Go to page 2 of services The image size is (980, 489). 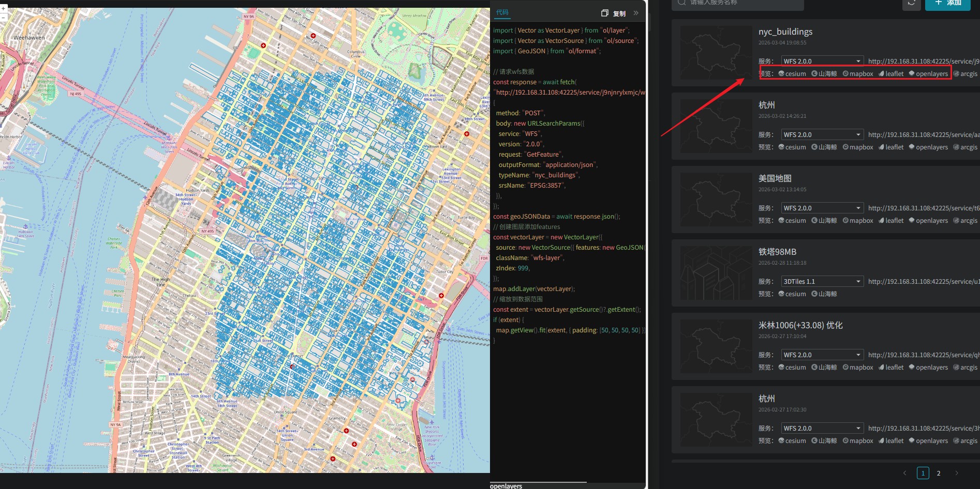(939, 473)
